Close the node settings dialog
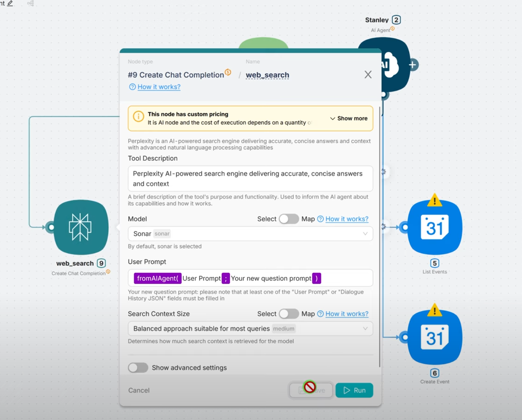522x420 pixels. coord(368,75)
